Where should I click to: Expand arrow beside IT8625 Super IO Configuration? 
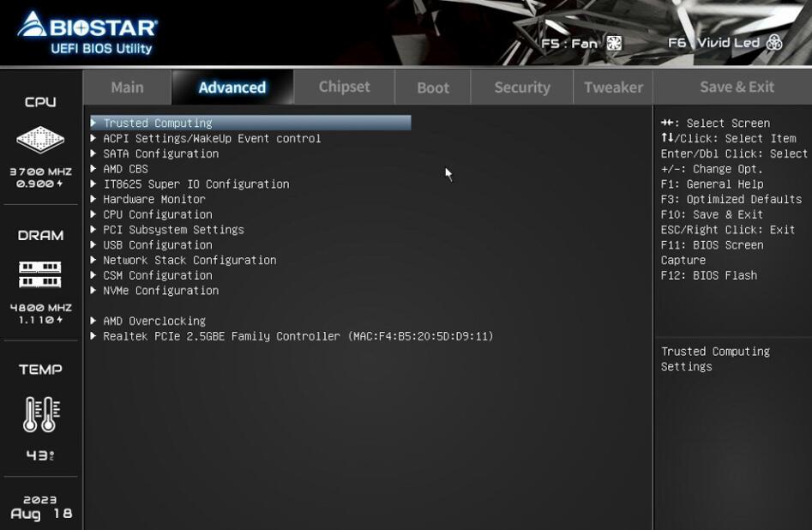(x=93, y=184)
